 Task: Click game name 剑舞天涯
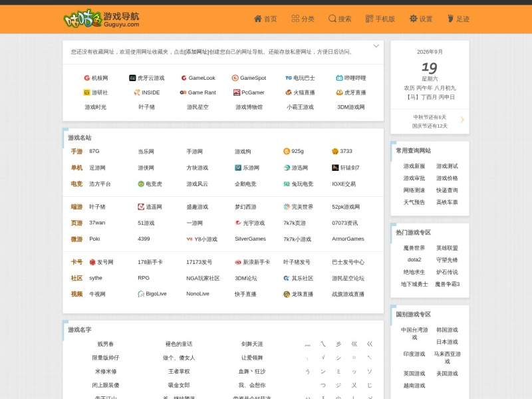click(252, 344)
